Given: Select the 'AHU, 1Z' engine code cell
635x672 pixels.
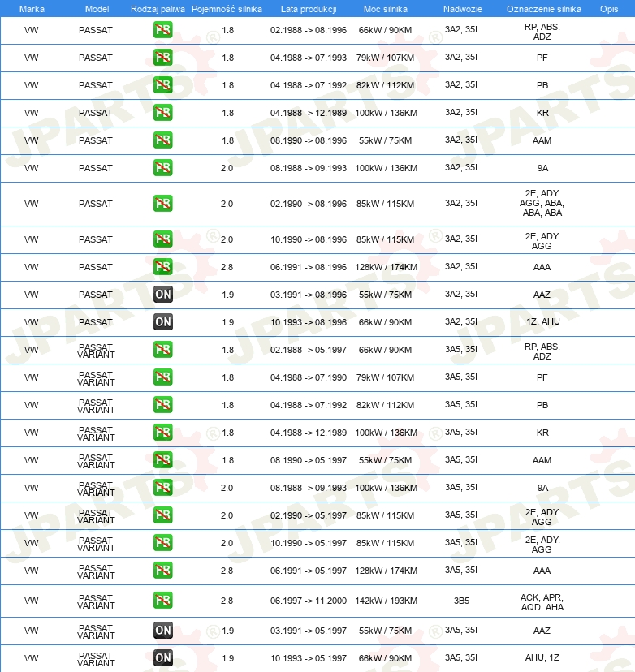Looking at the screenshot, I should pyautogui.click(x=542, y=657).
